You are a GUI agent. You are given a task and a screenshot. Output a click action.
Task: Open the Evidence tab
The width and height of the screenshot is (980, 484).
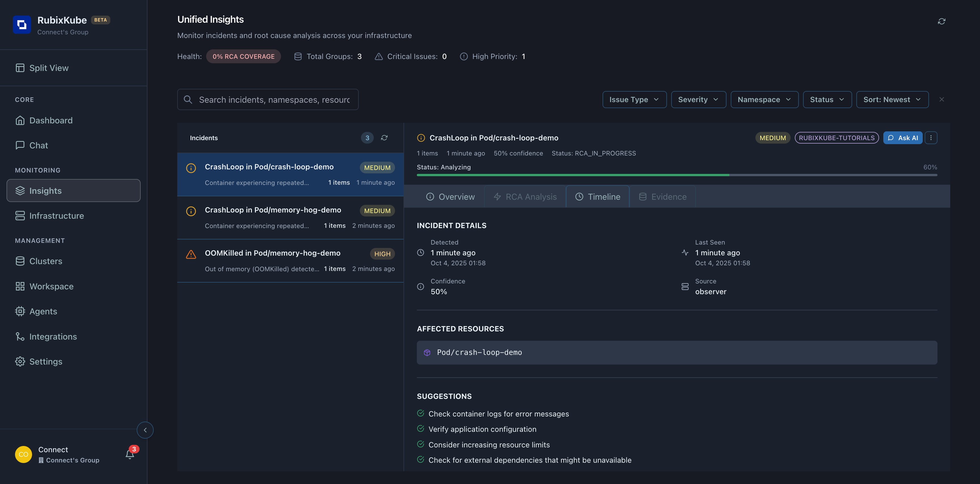(662, 196)
